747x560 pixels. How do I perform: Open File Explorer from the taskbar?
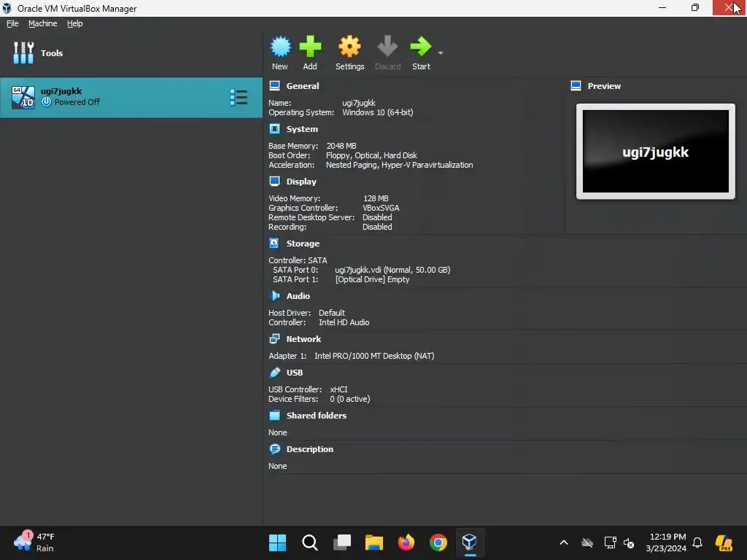click(x=374, y=542)
